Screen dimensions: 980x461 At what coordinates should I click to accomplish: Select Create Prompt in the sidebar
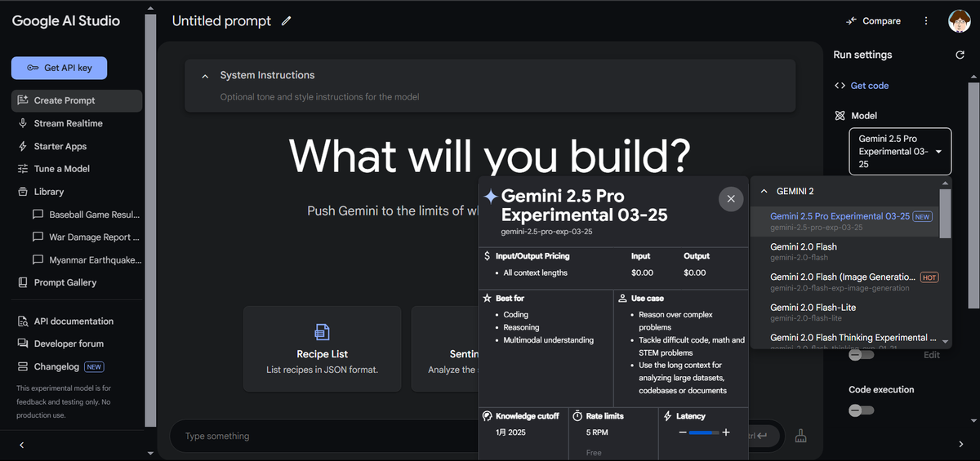point(77,100)
